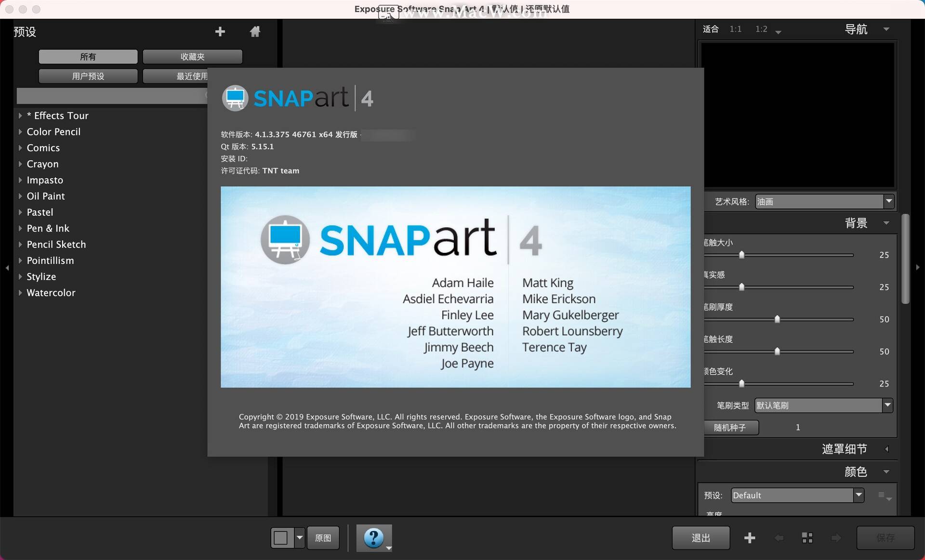The height and width of the screenshot is (560, 925).
Task: Open the 笔刷类型 brush type dropdown
Action: [x=824, y=405]
